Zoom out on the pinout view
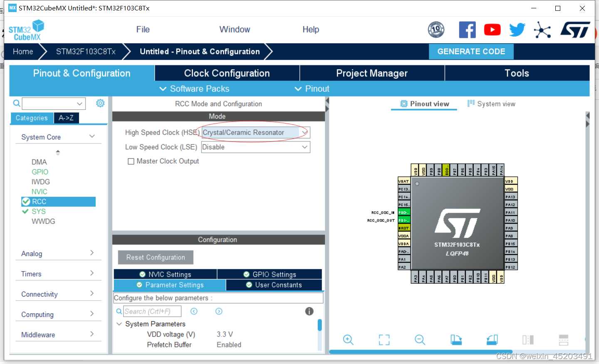Image resolution: width=599 pixels, height=364 pixels. 420,340
